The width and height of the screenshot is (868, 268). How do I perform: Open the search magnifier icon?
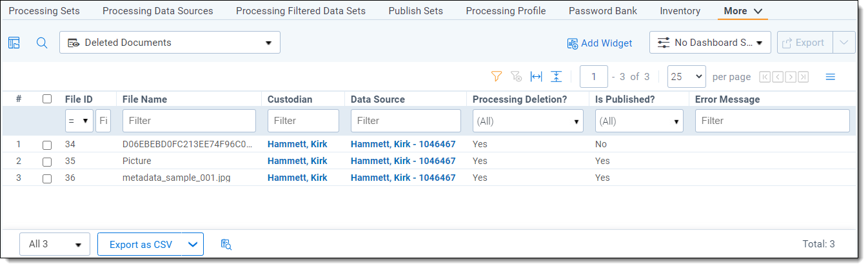point(42,43)
